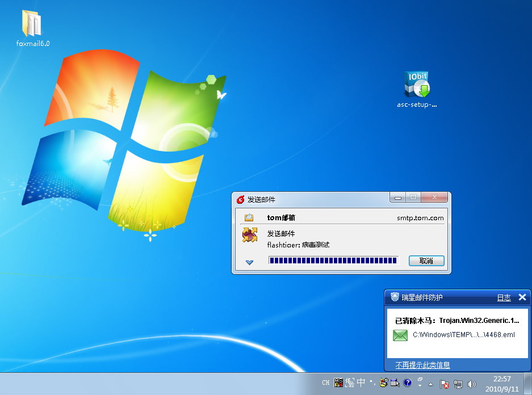Toggle the 体验 input style icon

350,383
